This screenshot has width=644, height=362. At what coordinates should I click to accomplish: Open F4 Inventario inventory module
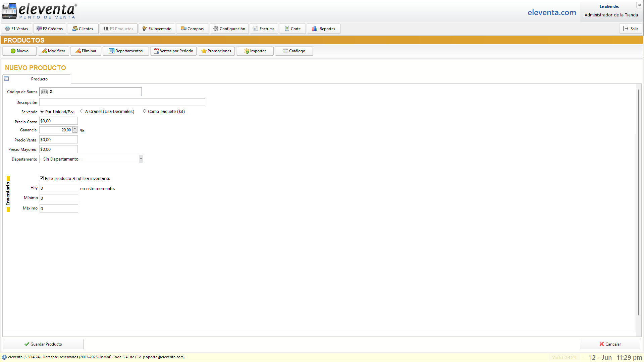coord(157,29)
